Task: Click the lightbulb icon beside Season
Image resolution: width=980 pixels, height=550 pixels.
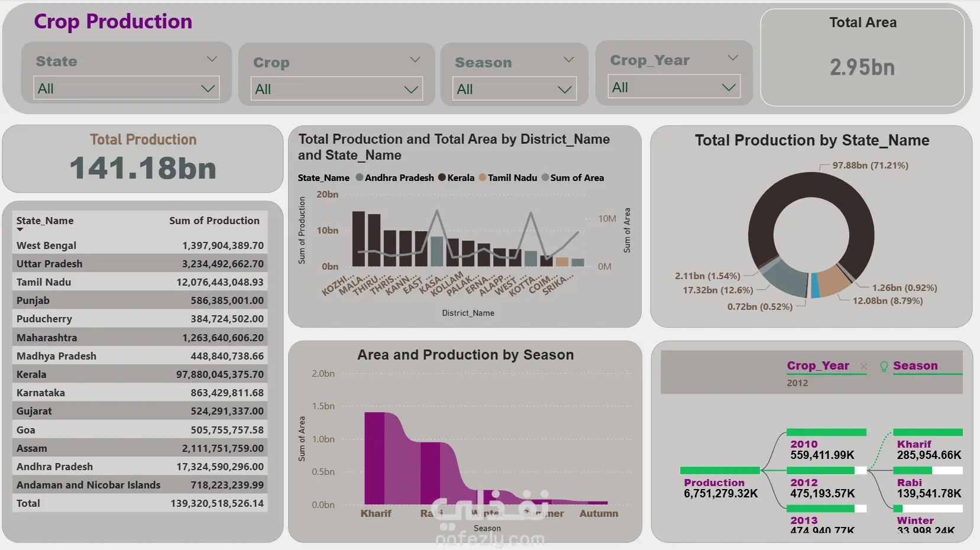Action: [884, 367]
